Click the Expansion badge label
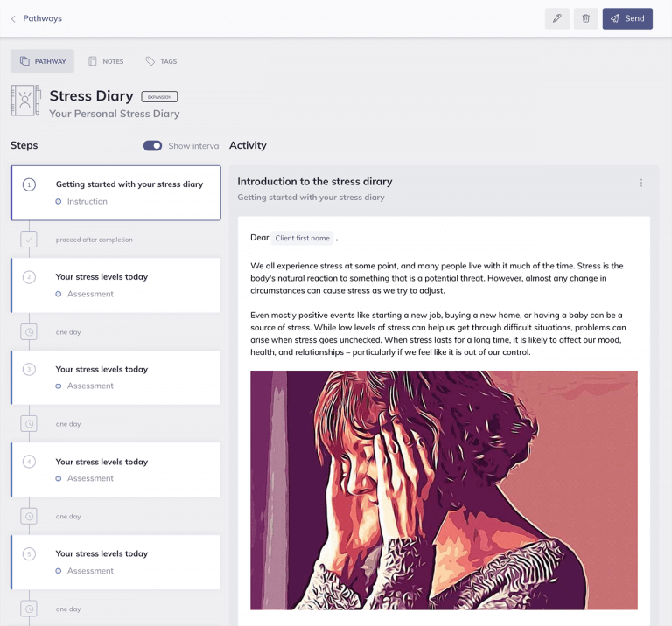 coord(159,96)
